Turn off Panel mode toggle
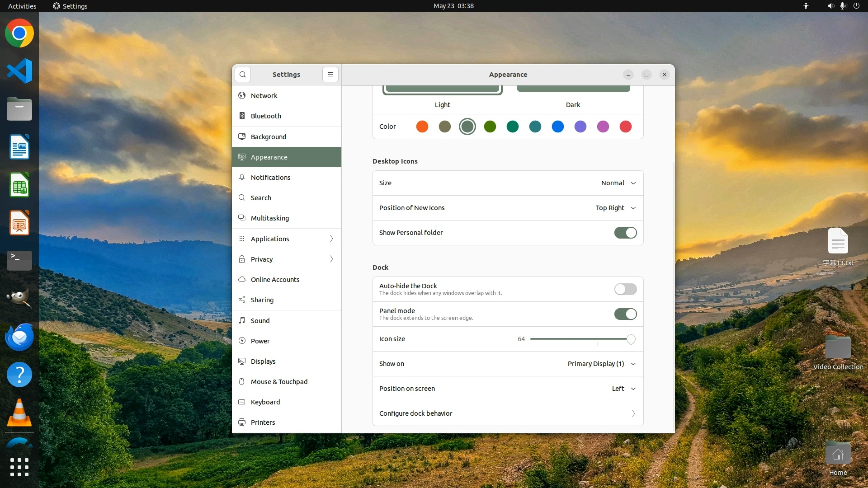The image size is (868, 488). point(625,314)
